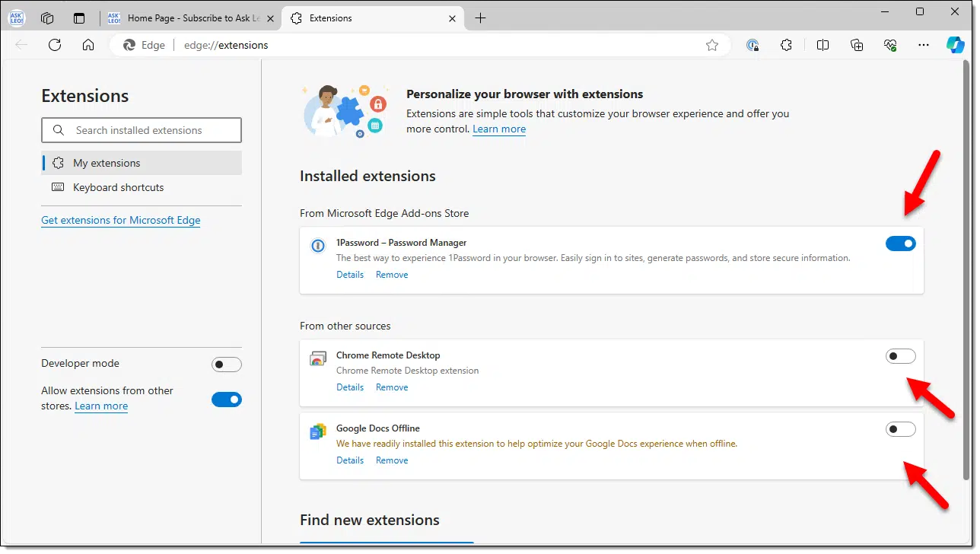Remove Chrome Remote Desktop extension
Screen dimensions: 980x554
pos(392,387)
